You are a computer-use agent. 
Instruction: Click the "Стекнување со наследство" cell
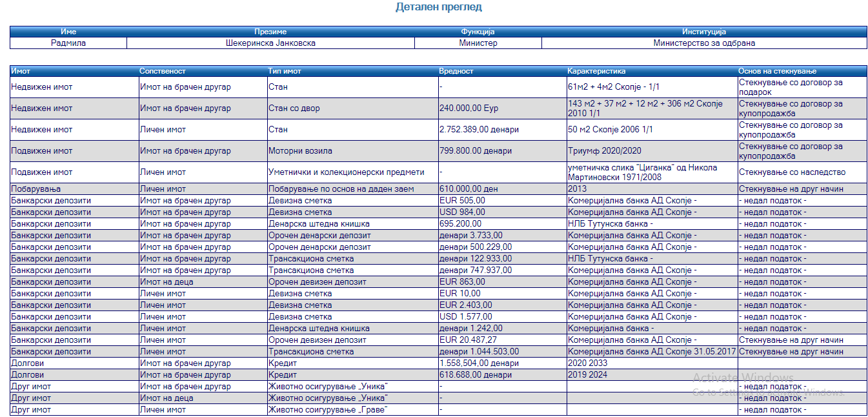click(x=802, y=172)
